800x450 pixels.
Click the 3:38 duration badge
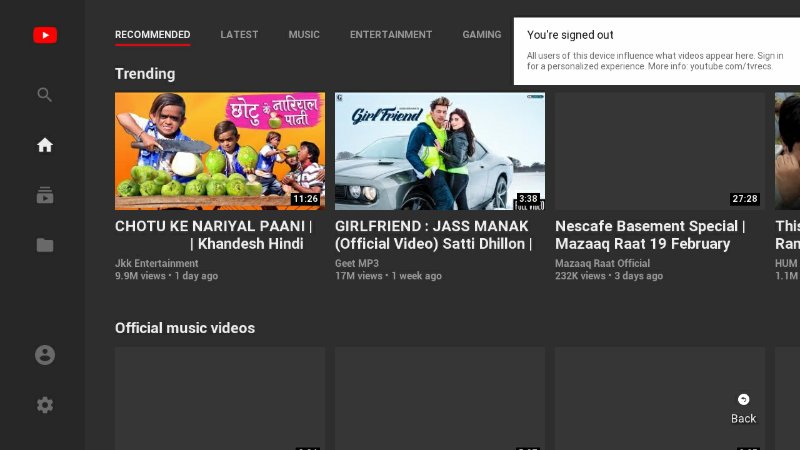click(528, 198)
